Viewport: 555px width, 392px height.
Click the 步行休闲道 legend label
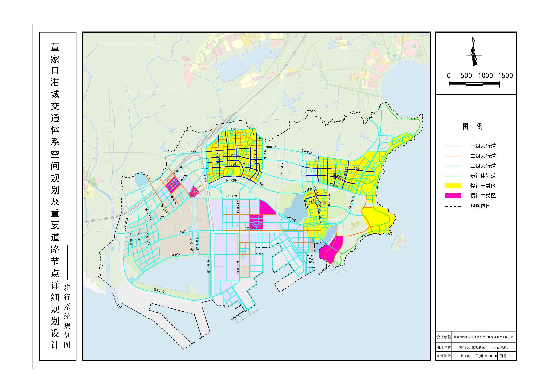coord(483,176)
